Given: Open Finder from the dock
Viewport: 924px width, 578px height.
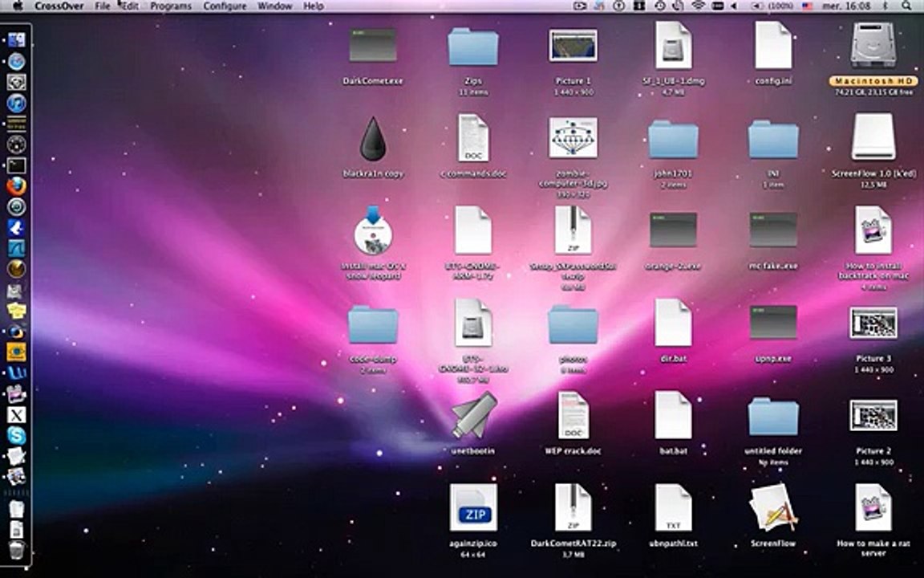Looking at the screenshot, I should [17, 40].
